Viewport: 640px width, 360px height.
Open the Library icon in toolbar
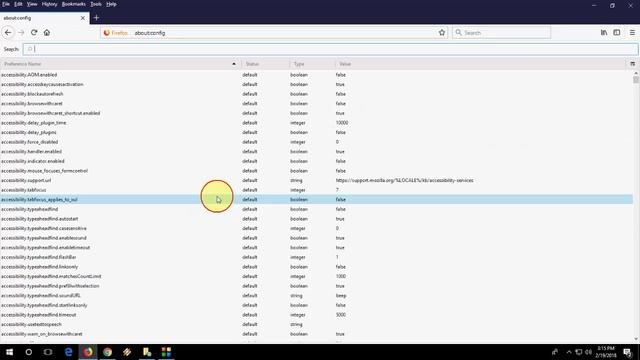(604, 33)
